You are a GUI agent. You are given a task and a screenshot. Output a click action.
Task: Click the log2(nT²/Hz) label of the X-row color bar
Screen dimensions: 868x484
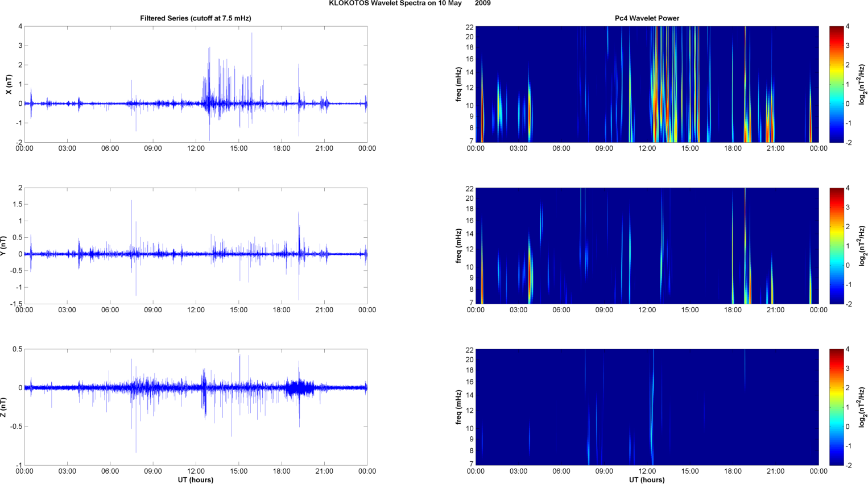[x=862, y=84]
